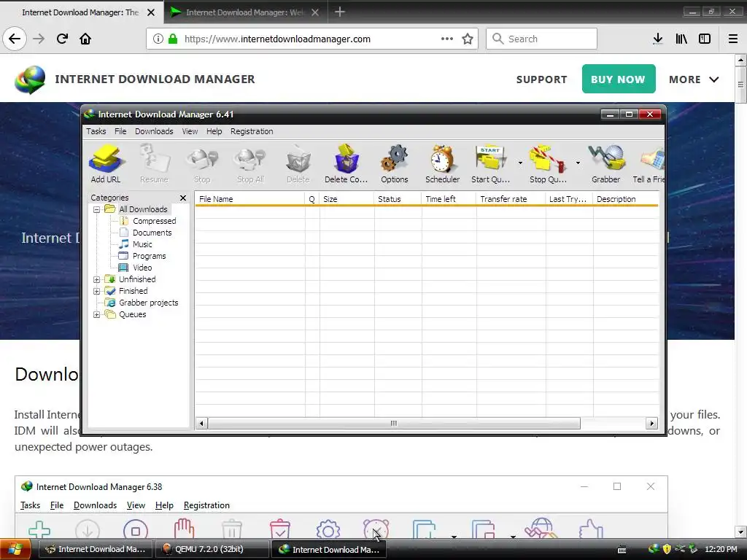The height and width of the screenshot is (560, 747).
Task: Click BUY NOW button on website
Action: [x=619, y=79]
